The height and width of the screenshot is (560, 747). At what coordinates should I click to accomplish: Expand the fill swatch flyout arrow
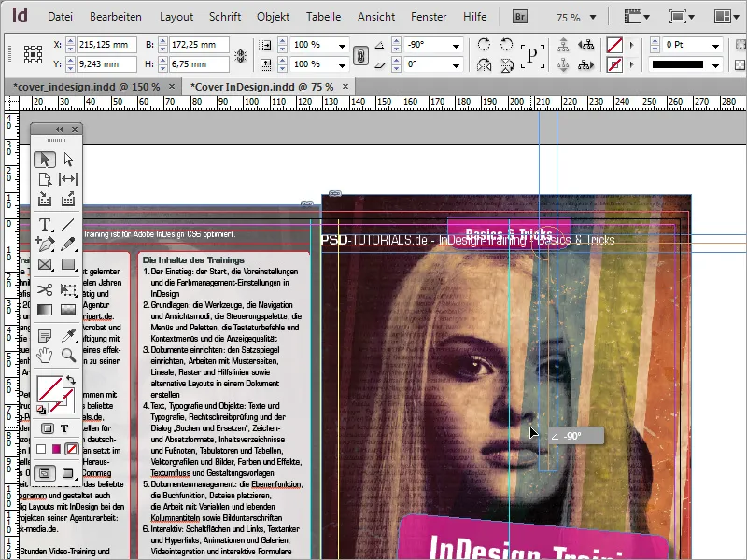point(632,45)
